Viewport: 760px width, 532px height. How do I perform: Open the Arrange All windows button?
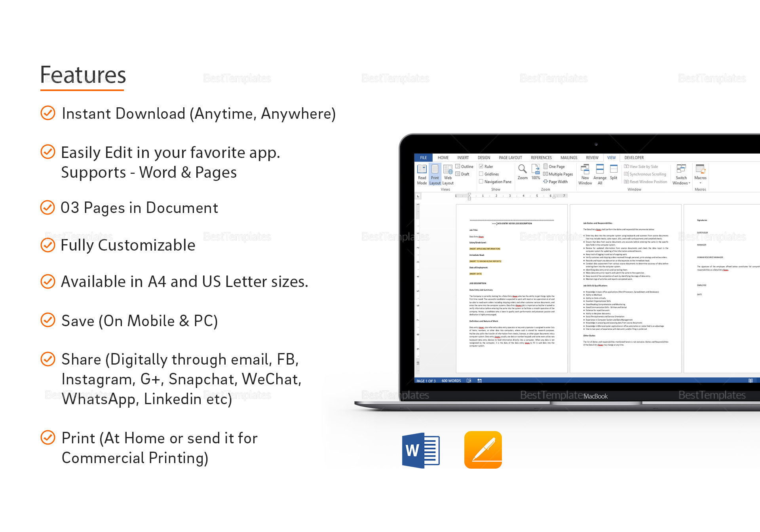tap(598, 177)
